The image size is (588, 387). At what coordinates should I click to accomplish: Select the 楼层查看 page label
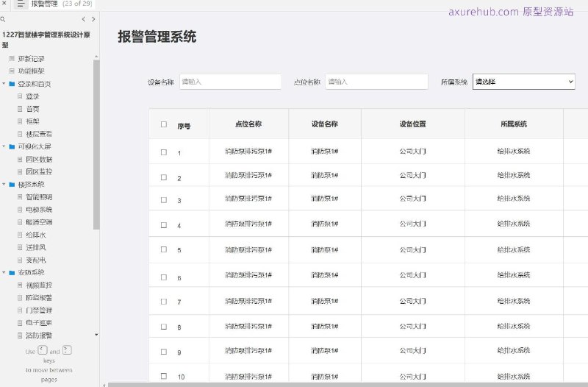point(39,134)
